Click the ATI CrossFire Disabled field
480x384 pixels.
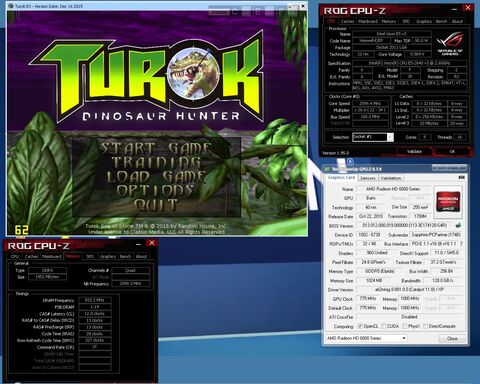click(409, 317)
